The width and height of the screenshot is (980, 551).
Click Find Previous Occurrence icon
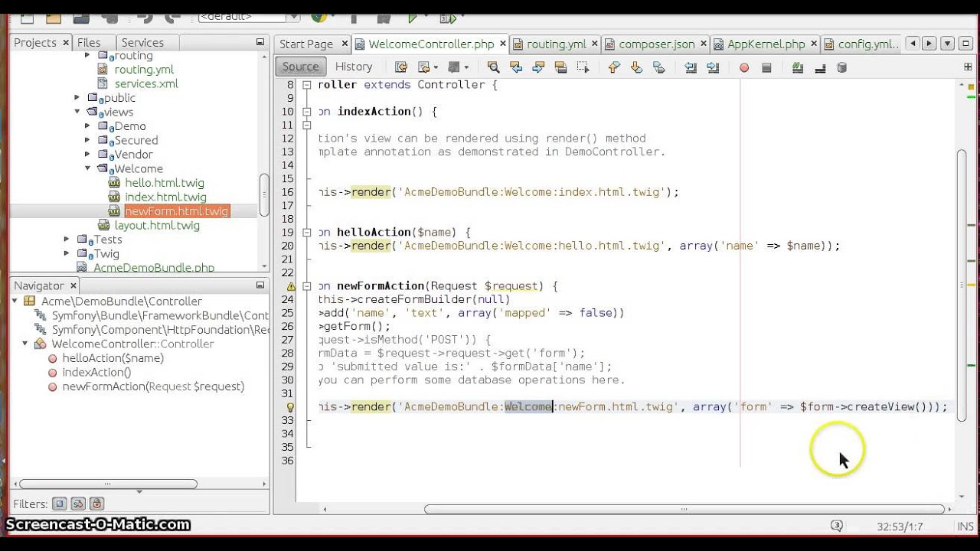click(x=515, y=67)
